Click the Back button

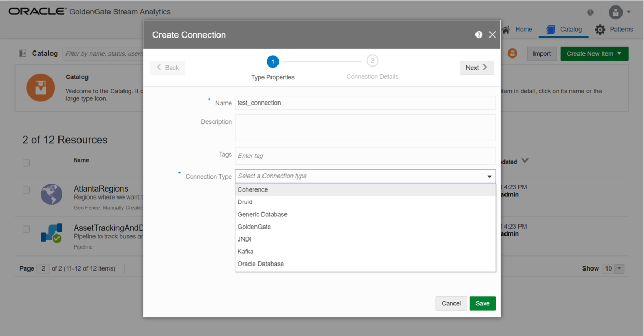167,68
